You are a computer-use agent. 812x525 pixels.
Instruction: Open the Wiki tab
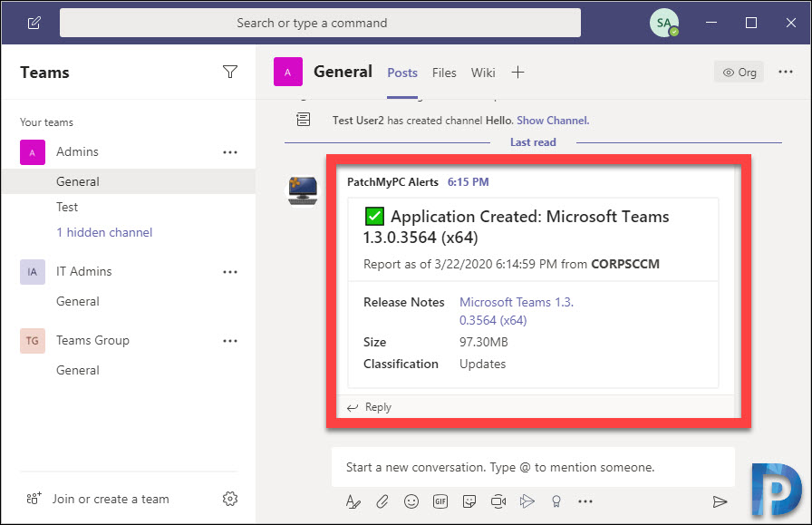click(x=483, y=73)
